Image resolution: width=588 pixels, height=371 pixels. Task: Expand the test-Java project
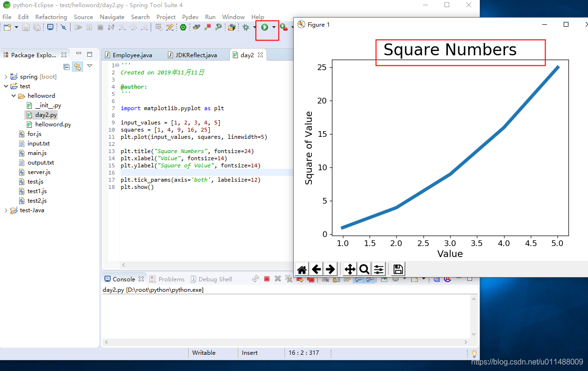(5, 210)
